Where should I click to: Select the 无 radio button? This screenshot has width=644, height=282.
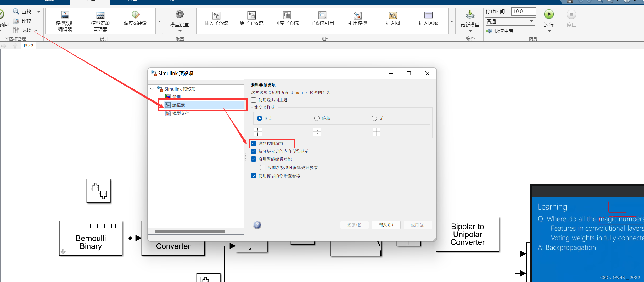(x=374, y=118)
